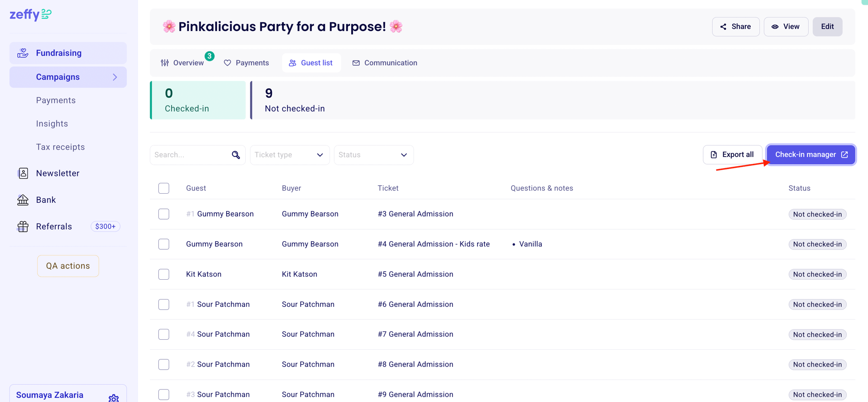Click the Referrals gift icon
868x402 pixels.
click(x=23, y=227)
